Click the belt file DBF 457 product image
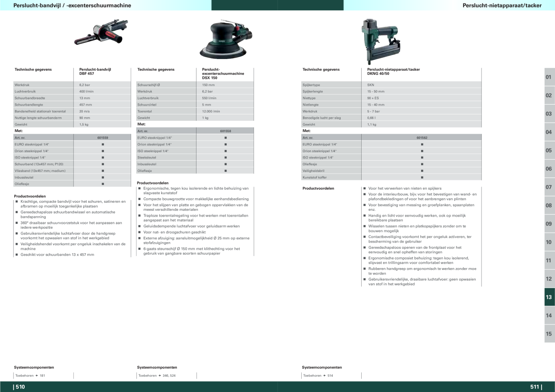The width and height of the screenshot is (555, 392). [x=102, y=32]
